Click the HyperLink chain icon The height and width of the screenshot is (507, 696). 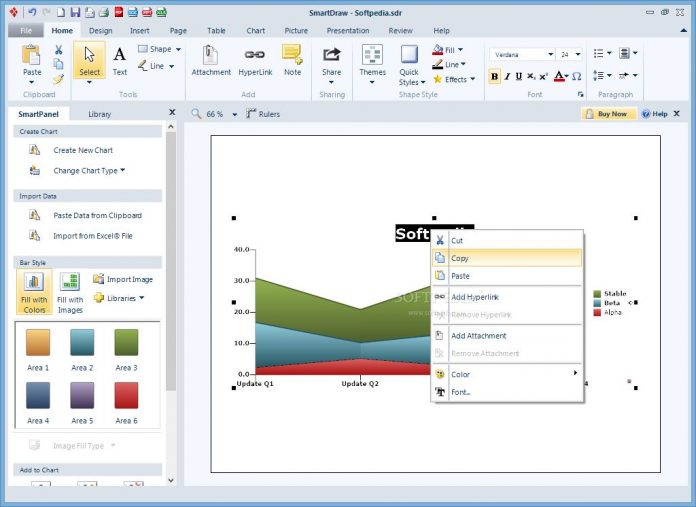(x=255, y=55)
